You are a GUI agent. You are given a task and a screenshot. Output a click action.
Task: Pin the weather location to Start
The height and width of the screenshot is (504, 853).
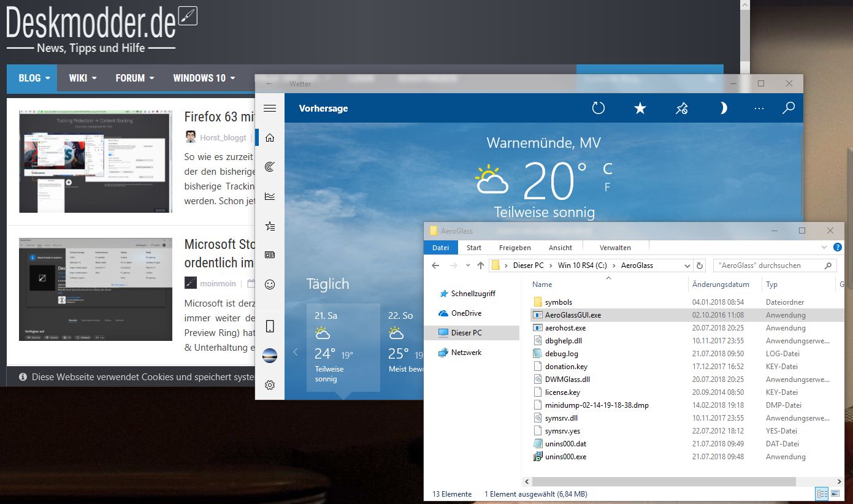tap(682, 109)
